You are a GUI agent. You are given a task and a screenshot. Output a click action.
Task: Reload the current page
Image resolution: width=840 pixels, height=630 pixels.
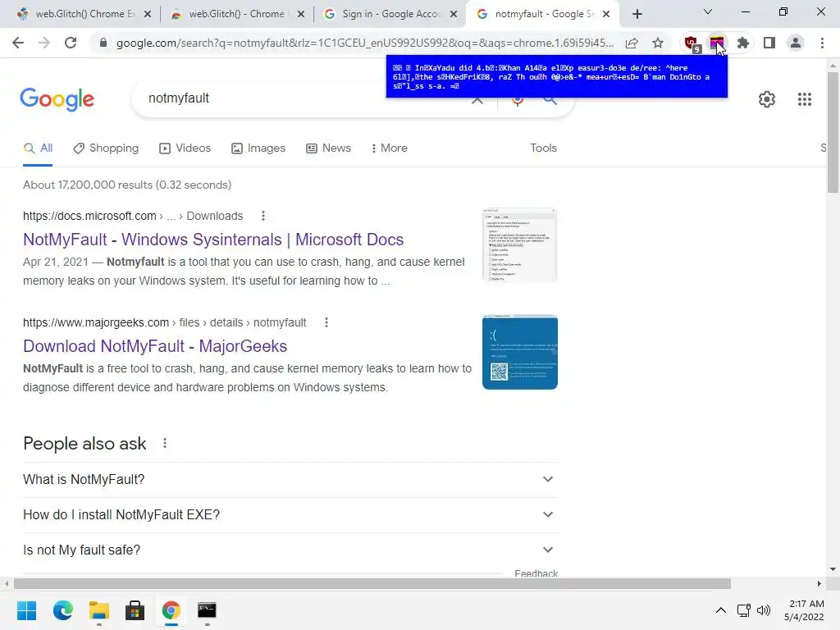click(x=71, y=43)
